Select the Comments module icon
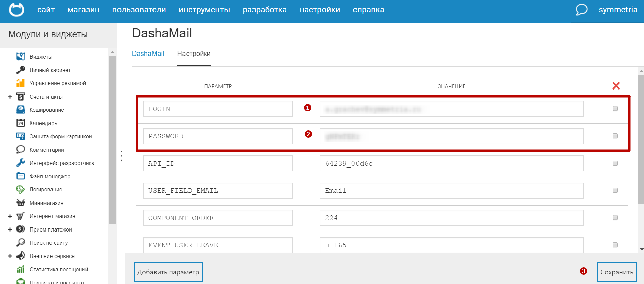Image resolution: width=644 pixels, height=284 pixels. point(21,150)
